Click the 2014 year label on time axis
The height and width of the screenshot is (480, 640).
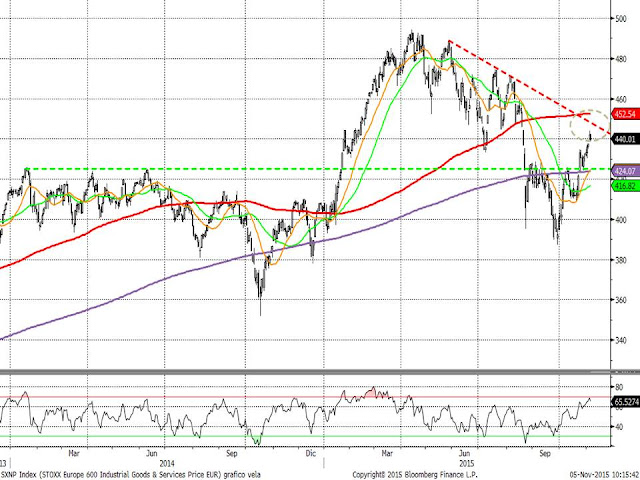click(167, 464)
